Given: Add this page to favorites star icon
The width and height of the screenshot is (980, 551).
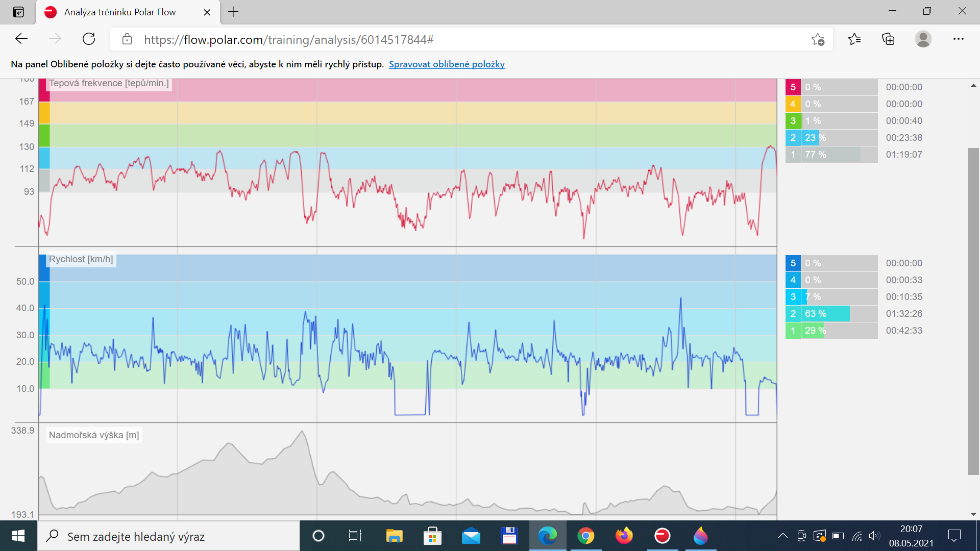Looking at the screenshot, I should point(818,39).
